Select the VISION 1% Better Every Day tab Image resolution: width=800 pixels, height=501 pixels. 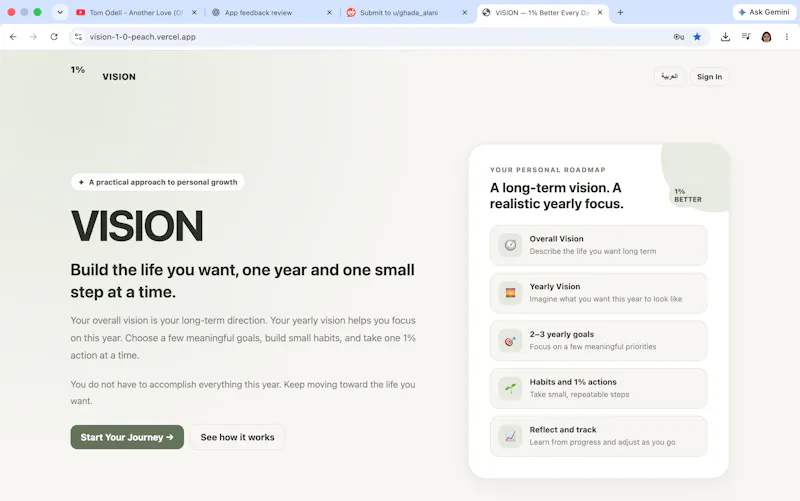click(542, 12)
